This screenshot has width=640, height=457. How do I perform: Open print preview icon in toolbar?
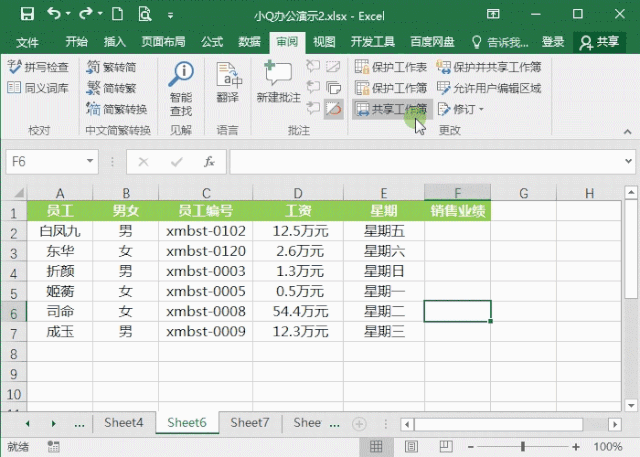(x=144, y=14)
